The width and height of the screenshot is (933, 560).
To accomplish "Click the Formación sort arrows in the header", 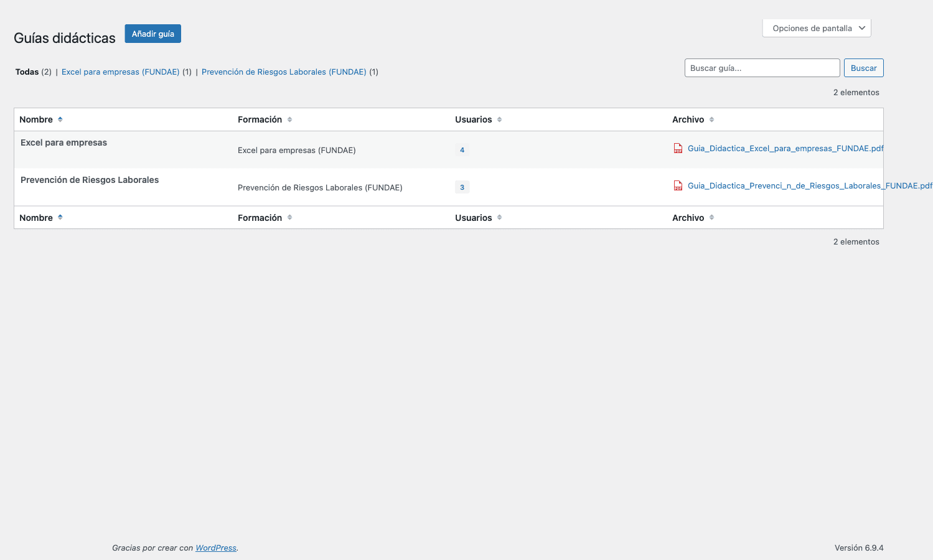I will 289,119.
